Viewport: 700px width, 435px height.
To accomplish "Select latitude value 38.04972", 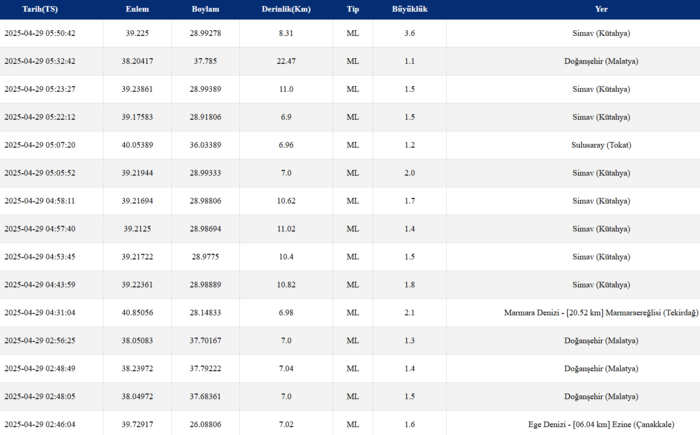I will [x=137, y=396].
